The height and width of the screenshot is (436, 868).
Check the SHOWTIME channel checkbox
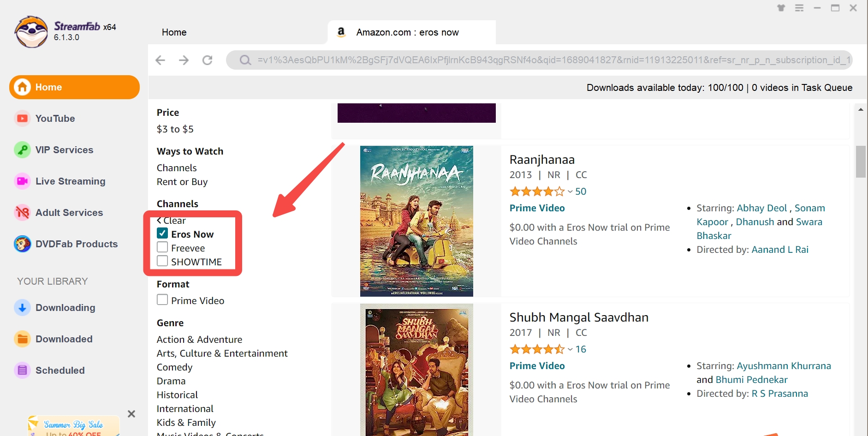click(x=162, y=261)
